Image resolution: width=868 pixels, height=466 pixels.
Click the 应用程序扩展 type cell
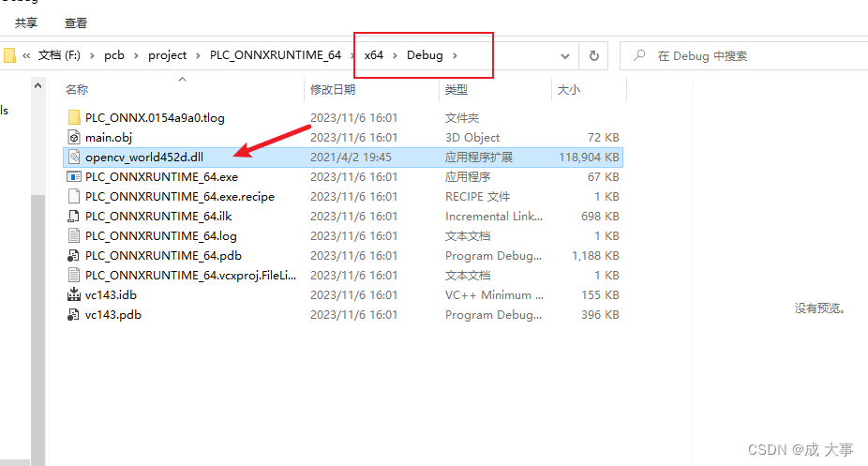coord(479,158)
